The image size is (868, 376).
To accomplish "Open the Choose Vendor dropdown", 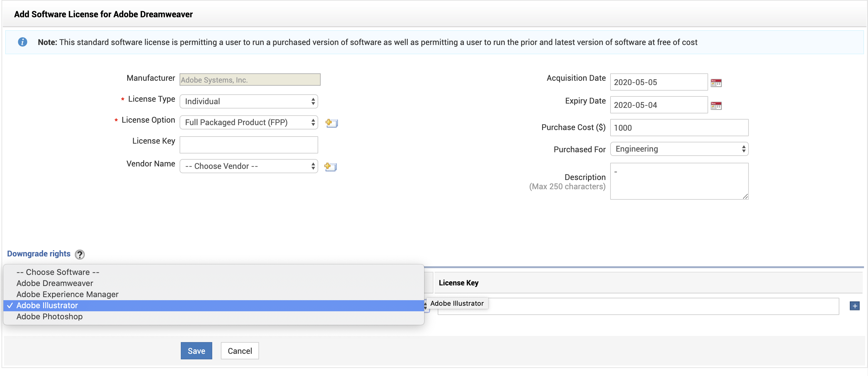I will pyautogui.click(x=249, y=166).
